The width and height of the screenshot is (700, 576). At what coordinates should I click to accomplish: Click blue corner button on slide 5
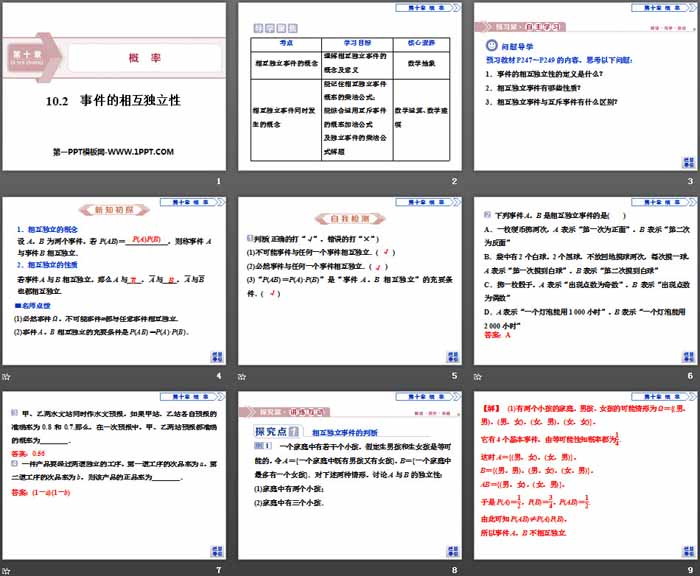point(453,355)
